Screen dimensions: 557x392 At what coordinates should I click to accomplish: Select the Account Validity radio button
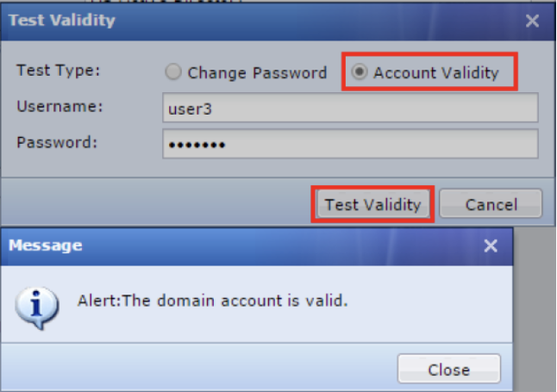pyautogui.click(x=359, y=72)
